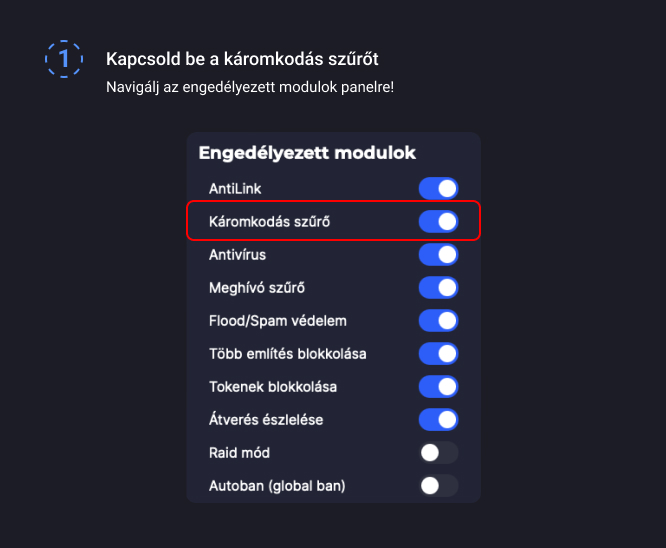The width and height of the screenshot is (666, 548).
Task: Click the 'Kapcsold be a káromkodás szűrőt' title
Action: pyautogui.click(x=242, y=59)
